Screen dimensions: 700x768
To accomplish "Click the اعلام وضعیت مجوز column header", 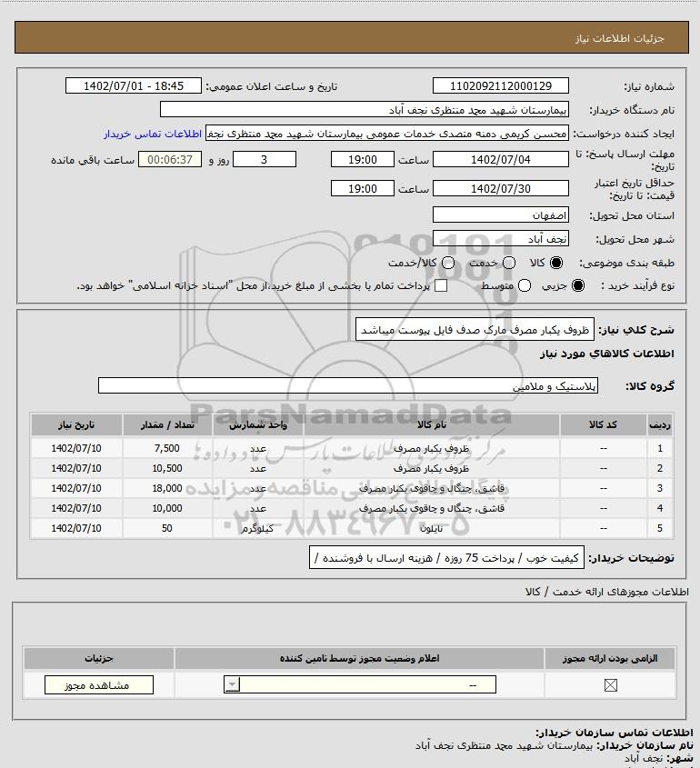I will [360, 658].
